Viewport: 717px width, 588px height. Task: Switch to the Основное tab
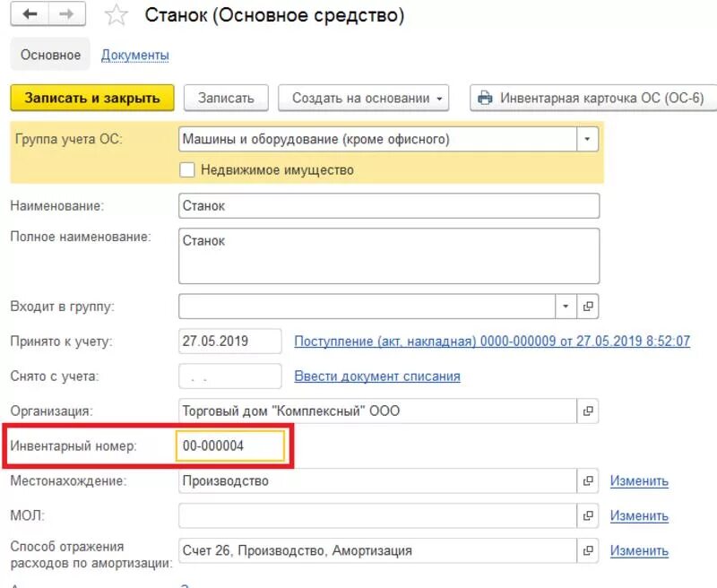click(50, 55)
